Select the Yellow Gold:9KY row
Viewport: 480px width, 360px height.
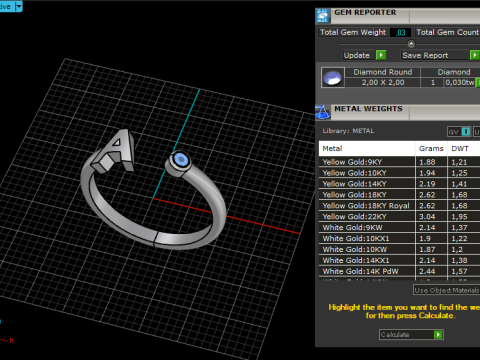[399, 162]
